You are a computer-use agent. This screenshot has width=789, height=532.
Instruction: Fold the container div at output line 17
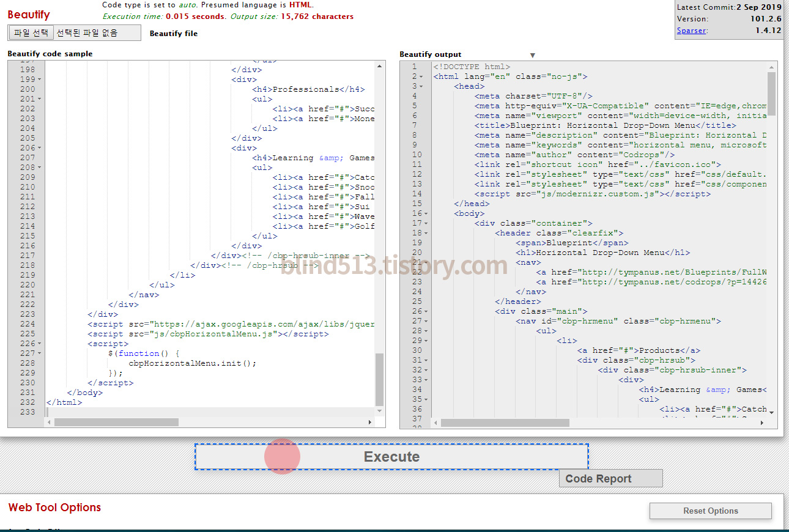(x=426, y=223)
